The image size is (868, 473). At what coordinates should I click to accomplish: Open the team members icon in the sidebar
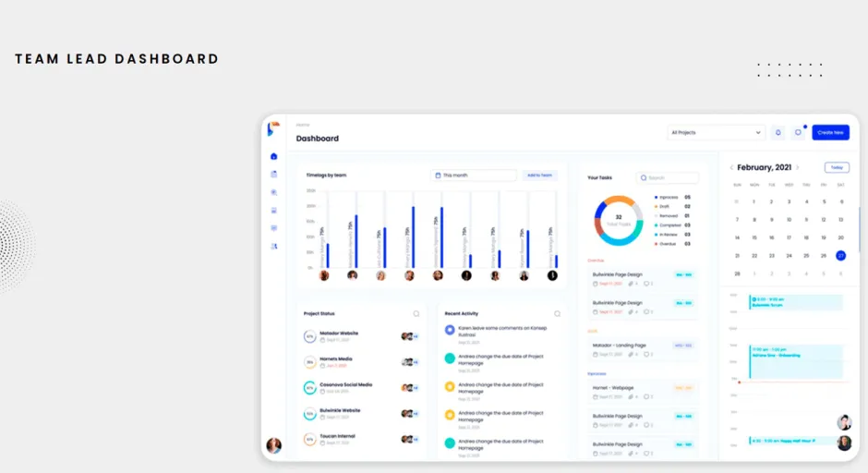[x=273, y=247]
